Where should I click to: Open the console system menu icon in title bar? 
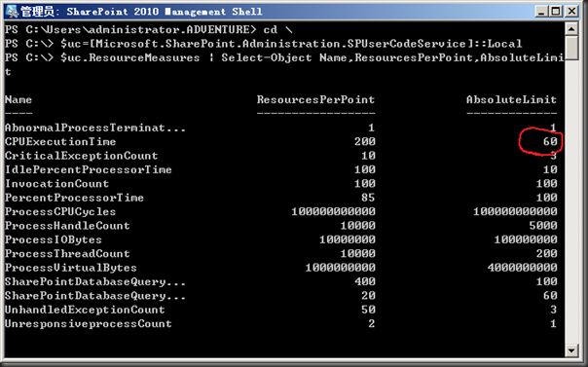pos(12,12)
